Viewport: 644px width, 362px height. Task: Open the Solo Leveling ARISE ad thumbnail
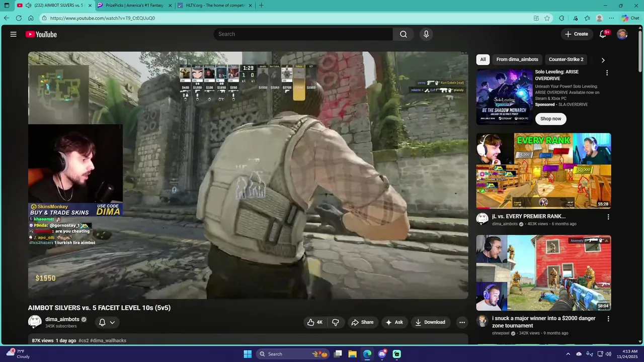504,97
